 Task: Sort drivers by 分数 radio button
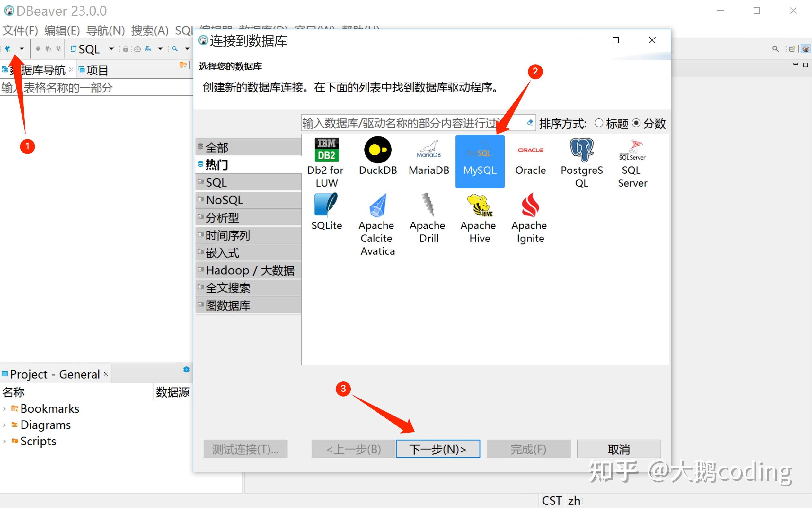click(x=636, y=123)
